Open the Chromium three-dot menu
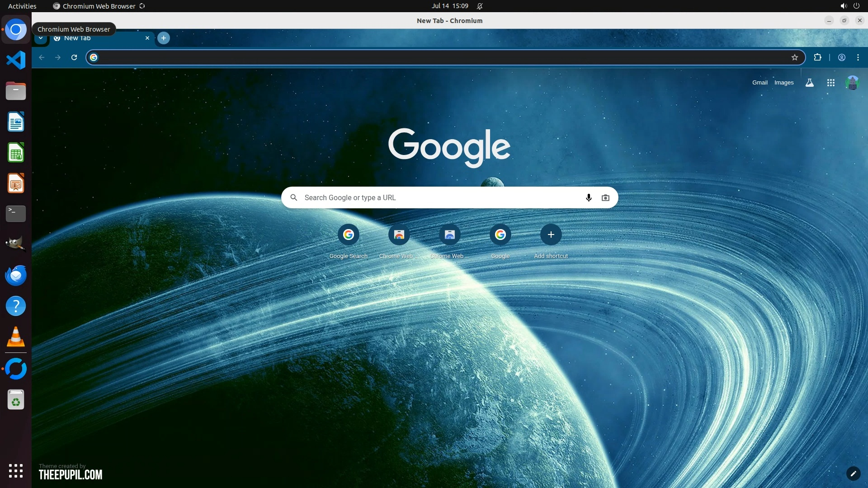 click(x=858, y=57)
